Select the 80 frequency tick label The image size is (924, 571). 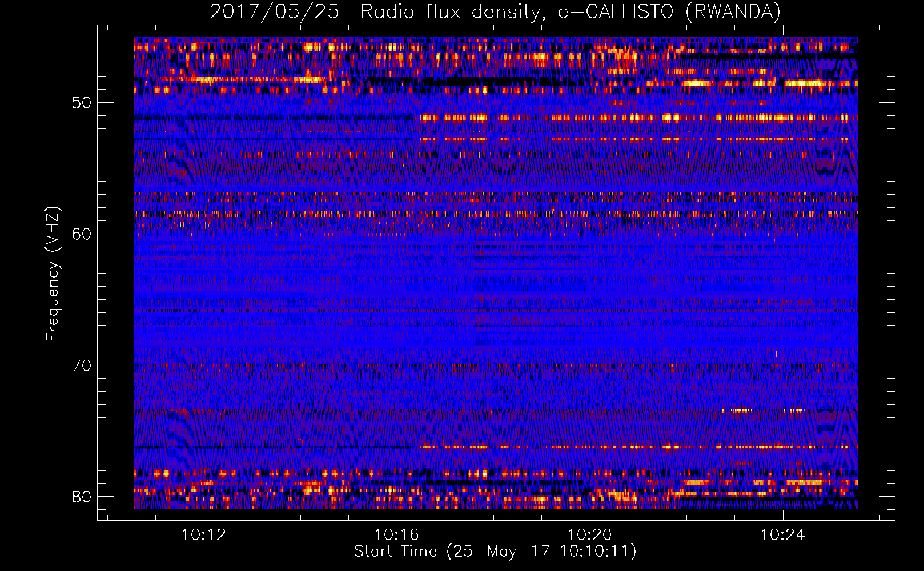point(82,497)
